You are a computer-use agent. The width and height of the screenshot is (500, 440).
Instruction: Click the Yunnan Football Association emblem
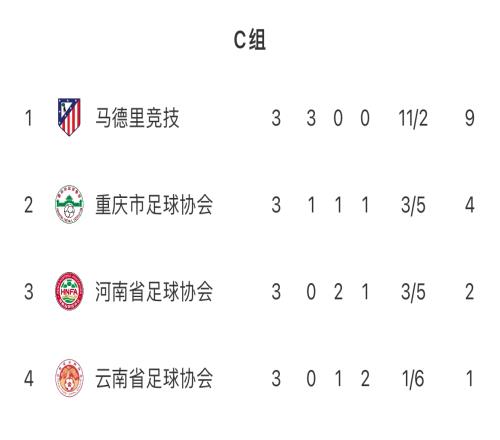pos(69,378)
